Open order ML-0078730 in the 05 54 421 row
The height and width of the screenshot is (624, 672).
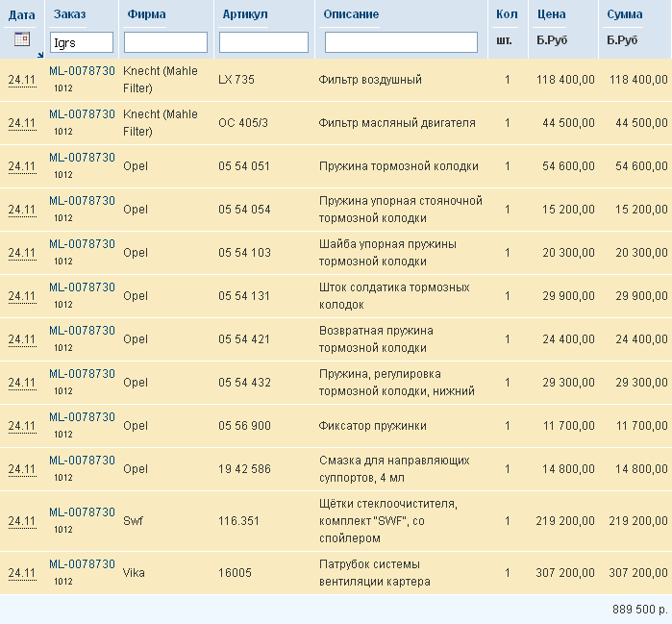82,331
